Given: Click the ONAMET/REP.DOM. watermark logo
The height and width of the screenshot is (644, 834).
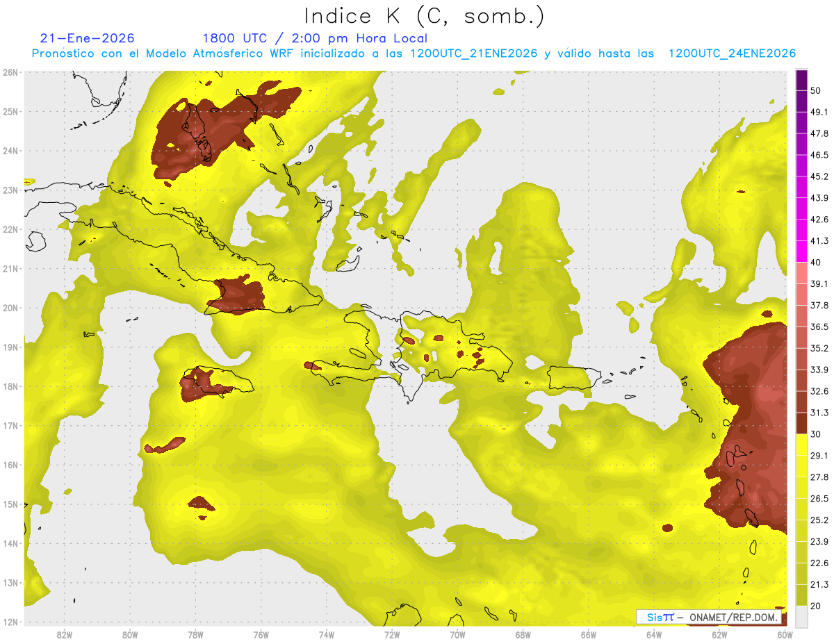Looking at the screenshot, I should pos(709,618).
